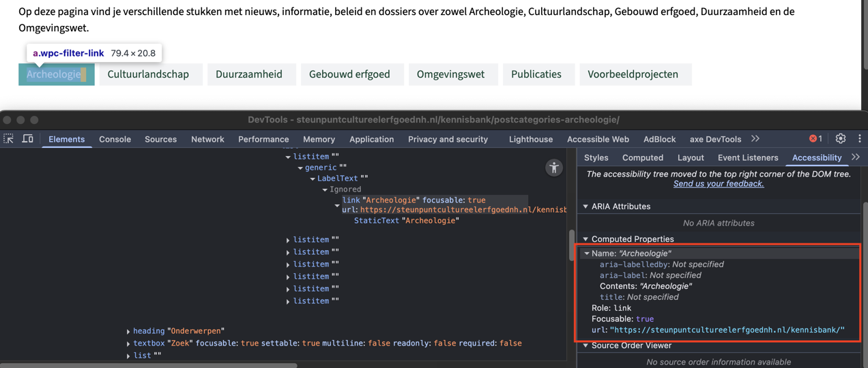The image size is (868, 368).
Task: Click the red error count badge
Action: (815, 138)
